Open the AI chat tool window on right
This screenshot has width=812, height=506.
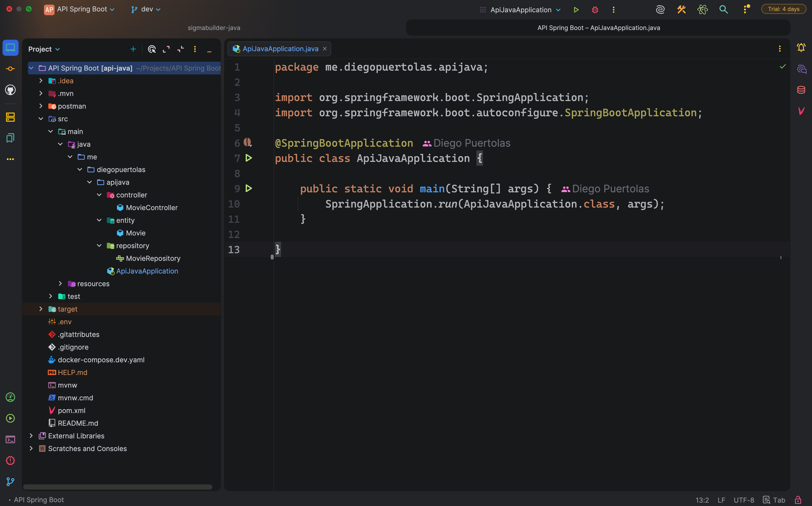(x=801, y=69)
